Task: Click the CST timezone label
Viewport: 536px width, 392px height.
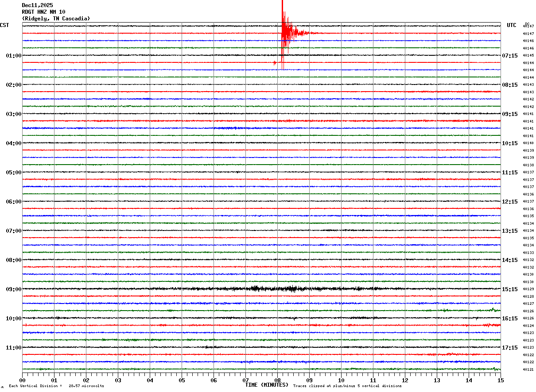Action: pyautogui.click(x=4, y=25)
